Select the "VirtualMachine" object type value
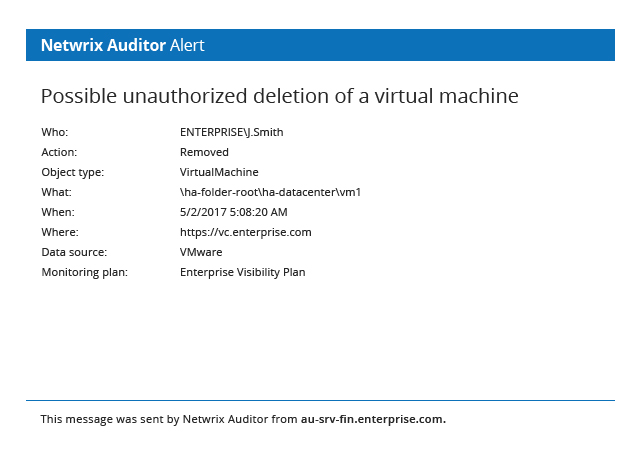This screenshot has height=450, width=640. (x=219, y=172)
